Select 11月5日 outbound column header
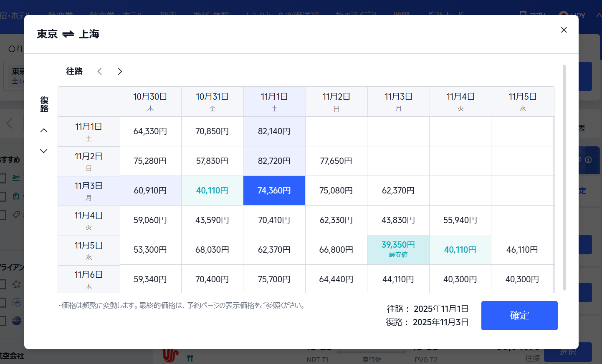Screen dimensions: 602x364 pos(522,102)
